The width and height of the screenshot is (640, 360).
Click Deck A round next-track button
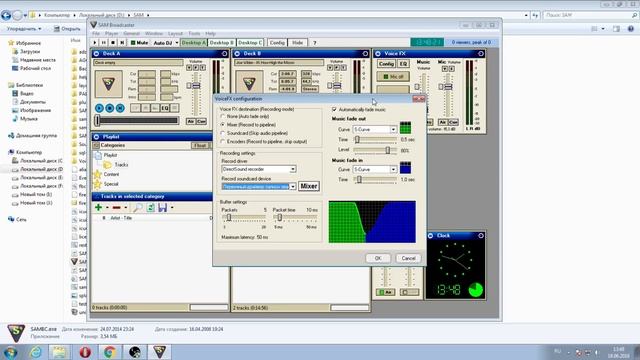point(120,108)
